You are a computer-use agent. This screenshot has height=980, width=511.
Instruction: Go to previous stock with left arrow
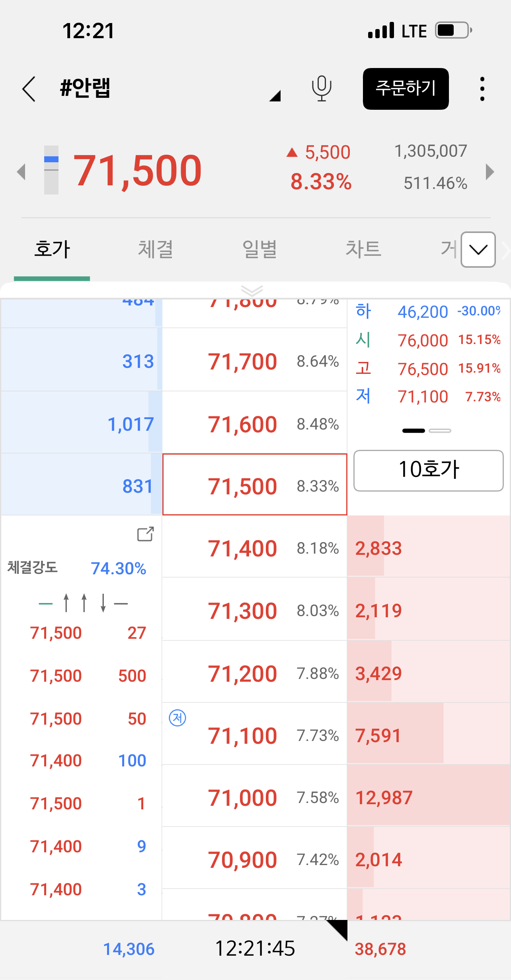(x=21, y=172)
